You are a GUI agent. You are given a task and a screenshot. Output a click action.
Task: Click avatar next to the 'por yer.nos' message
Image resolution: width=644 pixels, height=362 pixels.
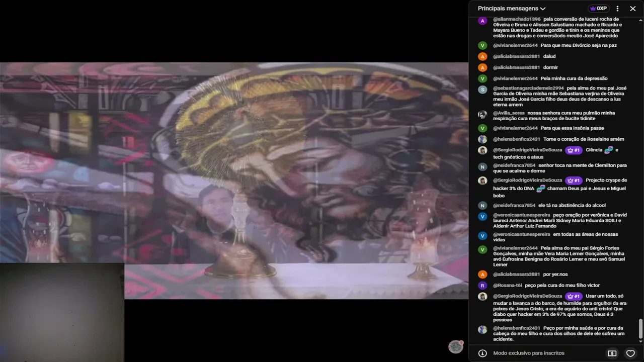(x=482, y=275)
